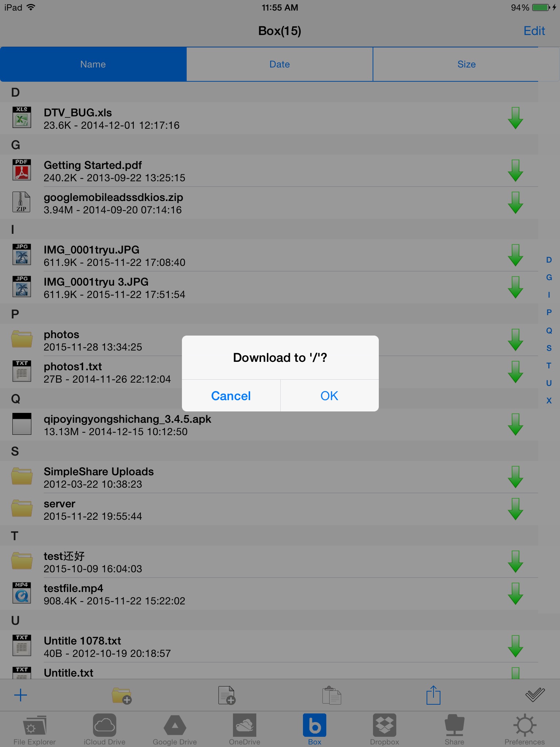Open the OneDrive storage tab
The width and height of the screenshot is (560, 747).
click(244, 729)
